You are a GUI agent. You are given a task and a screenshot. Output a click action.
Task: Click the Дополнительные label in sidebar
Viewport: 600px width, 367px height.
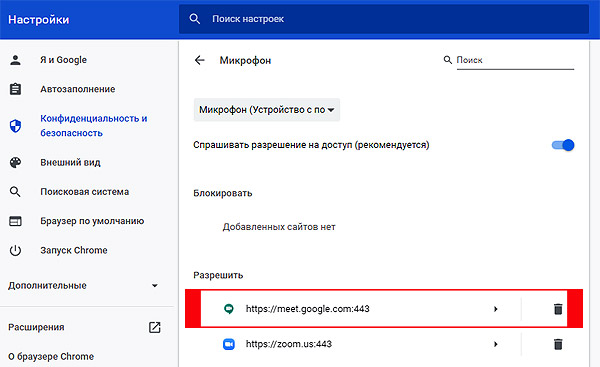point(47,285)
